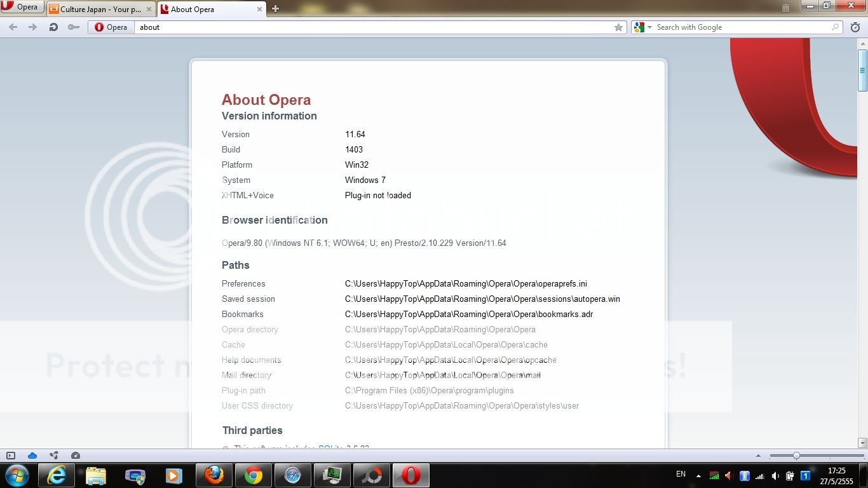Open Opera Link via the cloud icon
The height and width of the screenshot is (488, 868).
click(x=32, y=456)
